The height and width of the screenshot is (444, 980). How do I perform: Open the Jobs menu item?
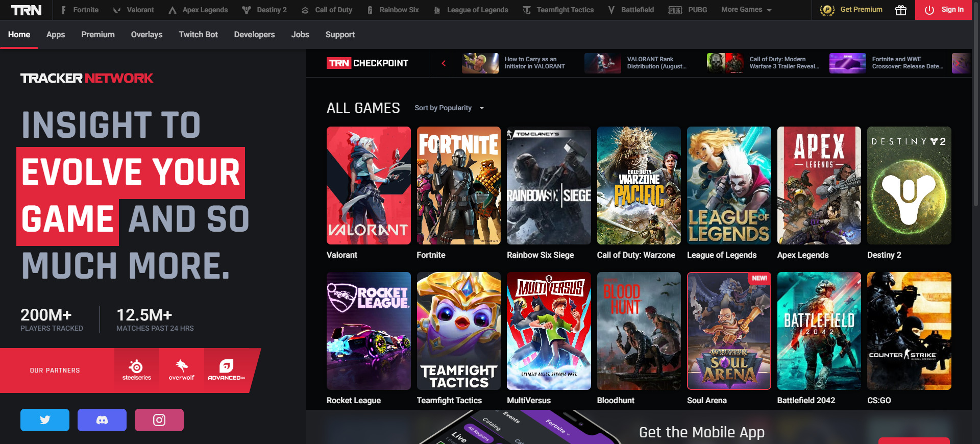300,35
